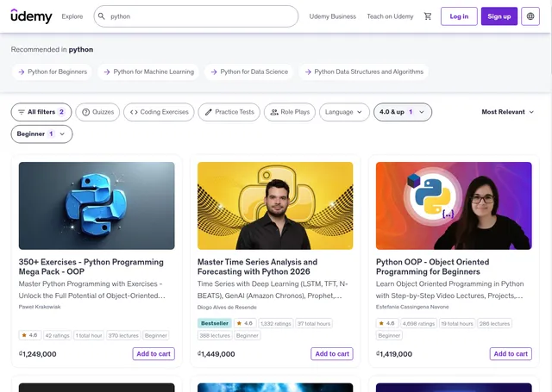Expand the 4.0 & up rating dropdown
Viewport: 552px width, 392px height.
click(x=402, y=112)
